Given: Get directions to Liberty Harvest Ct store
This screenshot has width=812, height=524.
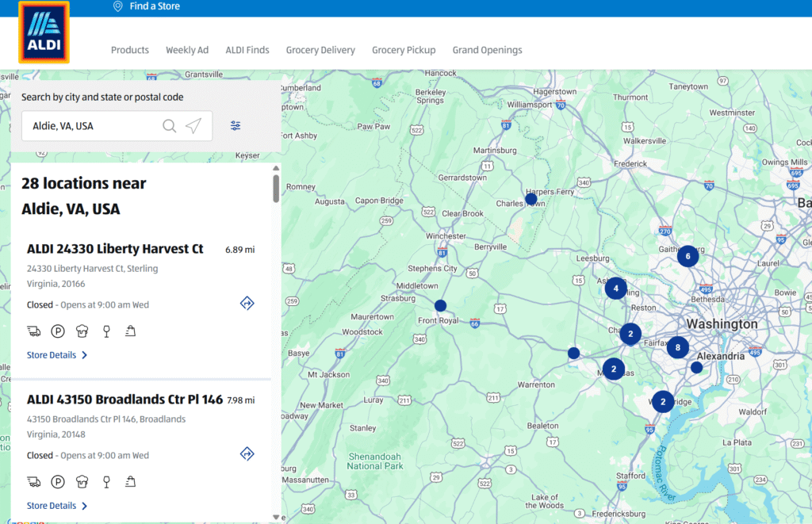Looking at the screenshot, I should 247,303.
